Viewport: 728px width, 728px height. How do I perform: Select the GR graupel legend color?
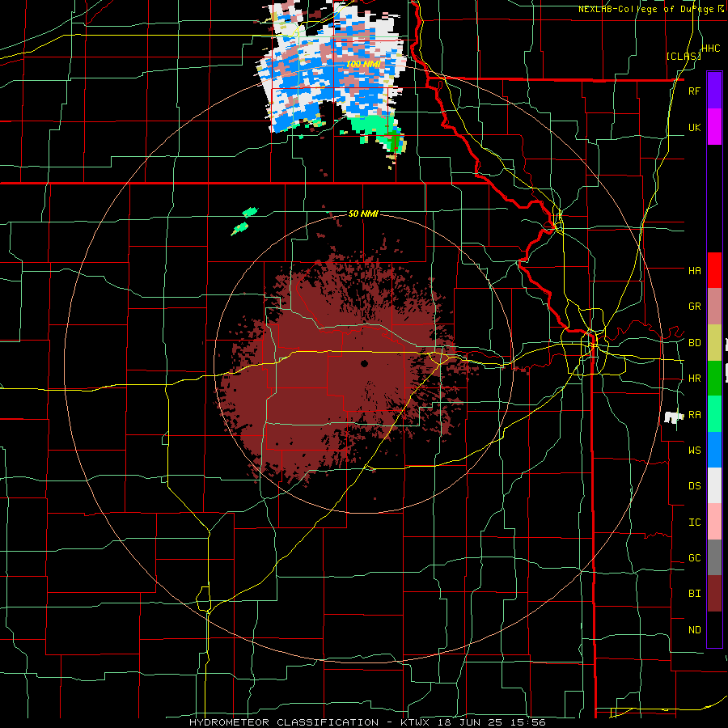[714, 307]
